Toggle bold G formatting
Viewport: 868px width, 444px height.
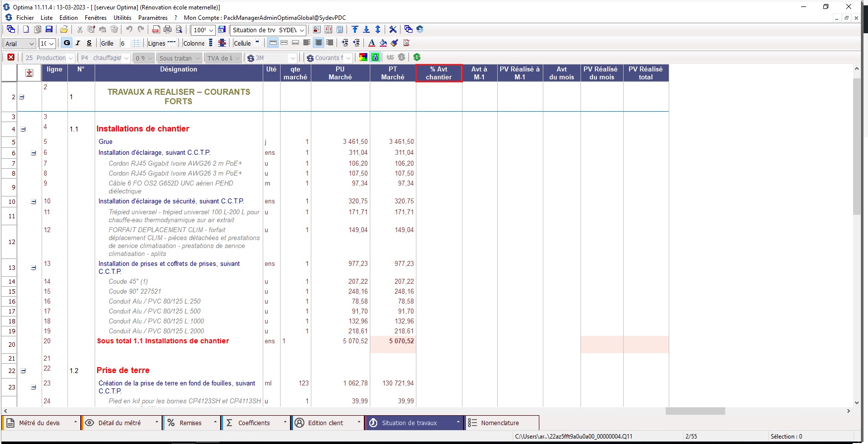pos(67,43)
